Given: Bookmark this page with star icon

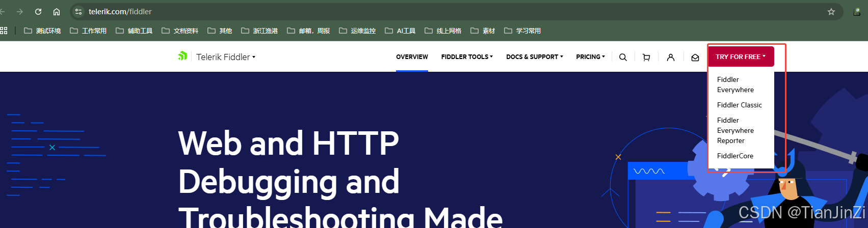Looking at the screenshot, I should (x=831, y=11).
